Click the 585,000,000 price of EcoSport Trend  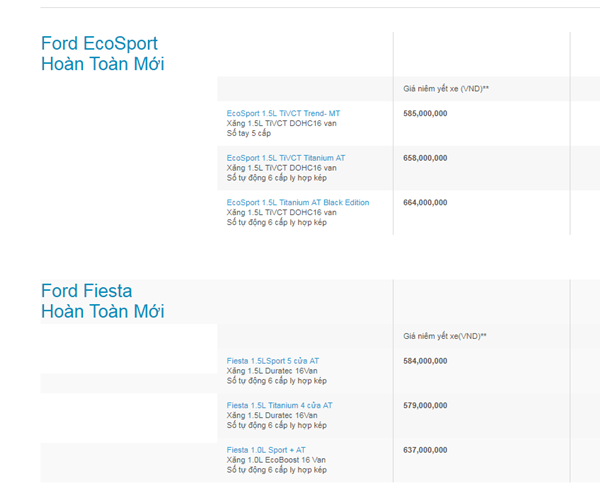pos(425,114)
